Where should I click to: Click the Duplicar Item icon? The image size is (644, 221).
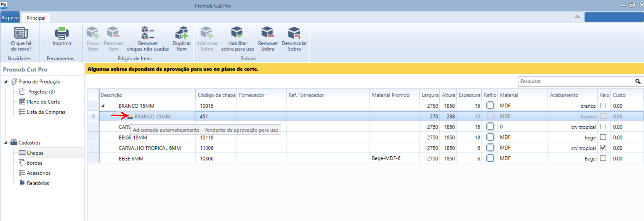[181, 33]
